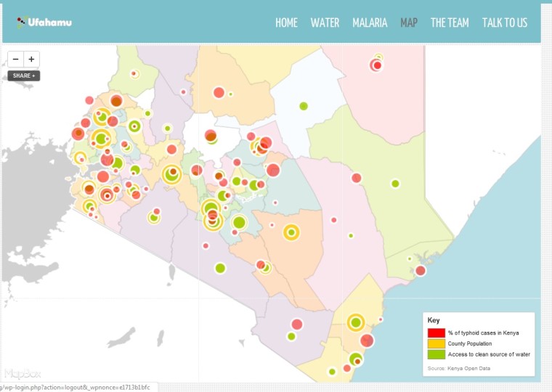
Task: Click the Ufahamu logo
Action: click(x=44, y=23)
